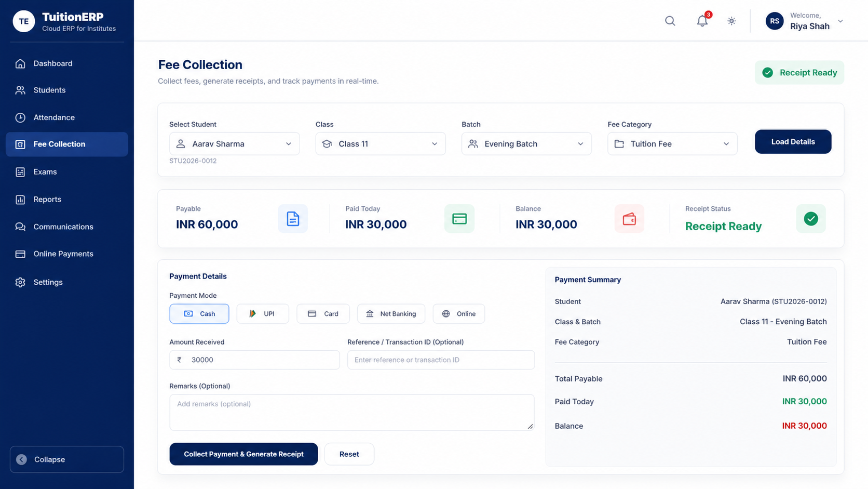868x489 pixels.
Task: Click the Load Details button
Action: pyautogui.click(x=793, y=142)
